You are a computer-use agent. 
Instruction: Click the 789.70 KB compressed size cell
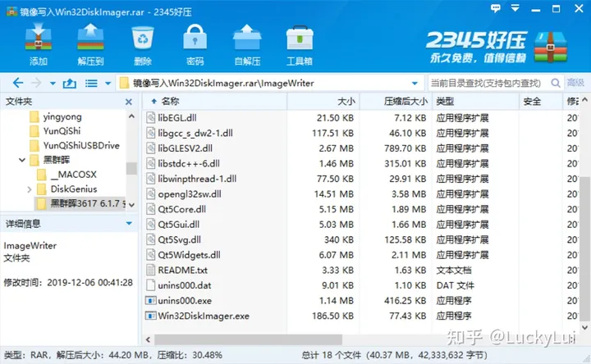(405, 148)
